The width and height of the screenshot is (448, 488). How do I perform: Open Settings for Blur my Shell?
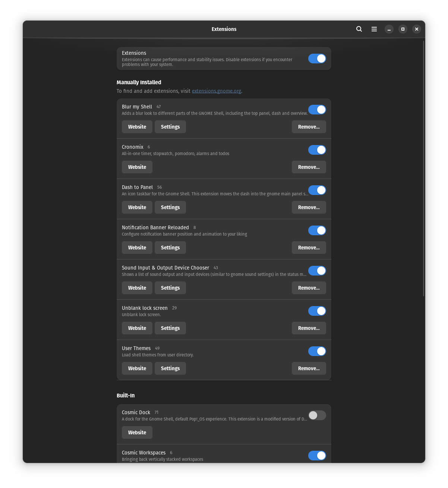click(x=170, y=126)
